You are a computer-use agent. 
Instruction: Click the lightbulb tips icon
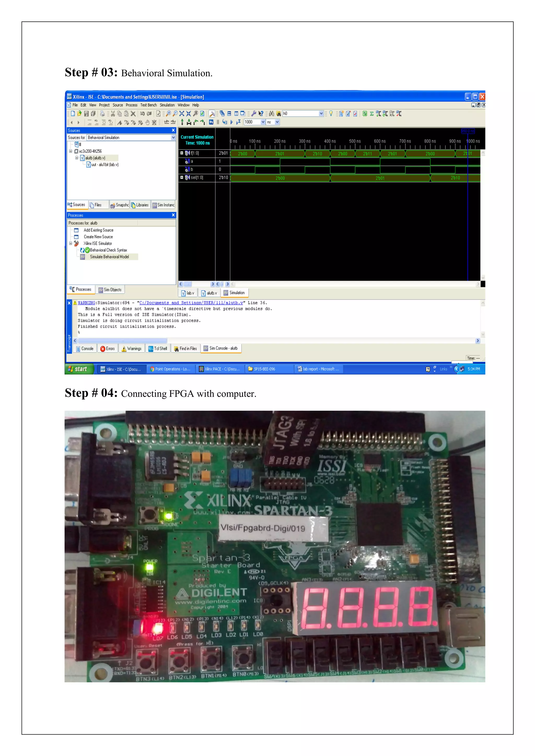[331, 114]
